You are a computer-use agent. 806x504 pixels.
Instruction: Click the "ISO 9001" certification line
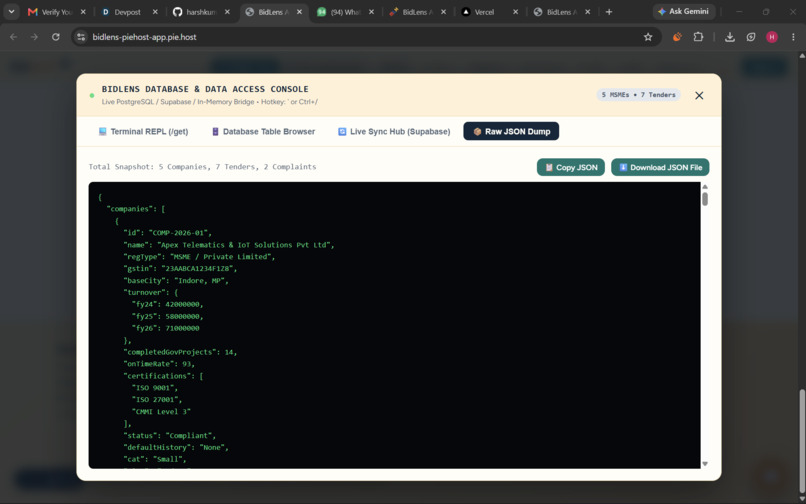pyautogui.click(x=155, y=388)
